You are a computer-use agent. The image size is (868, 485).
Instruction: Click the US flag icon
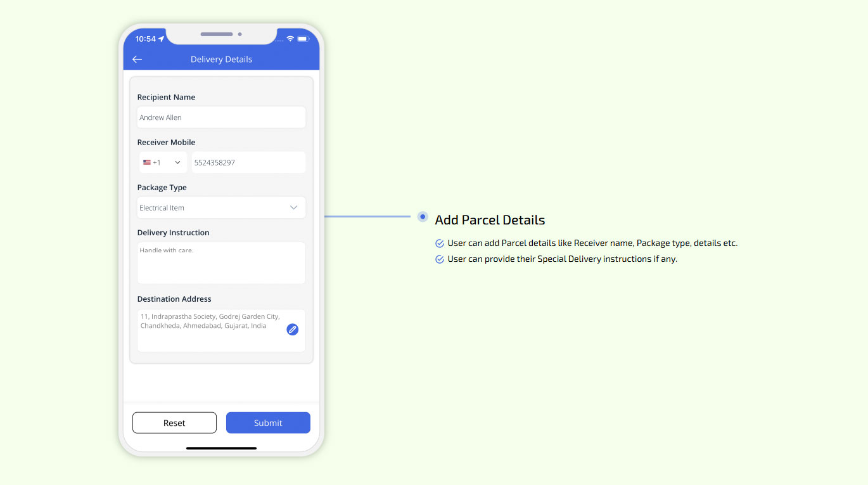[147, 162]
